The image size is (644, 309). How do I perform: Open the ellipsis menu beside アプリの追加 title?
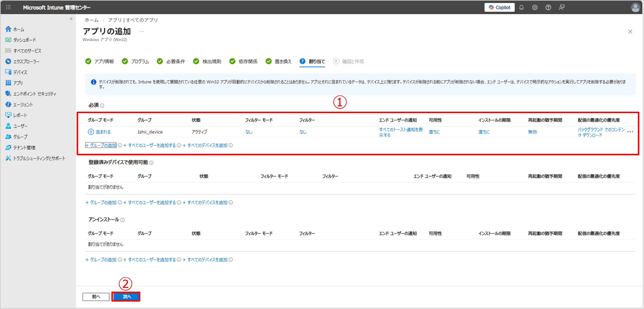click(x=141, y=32)
